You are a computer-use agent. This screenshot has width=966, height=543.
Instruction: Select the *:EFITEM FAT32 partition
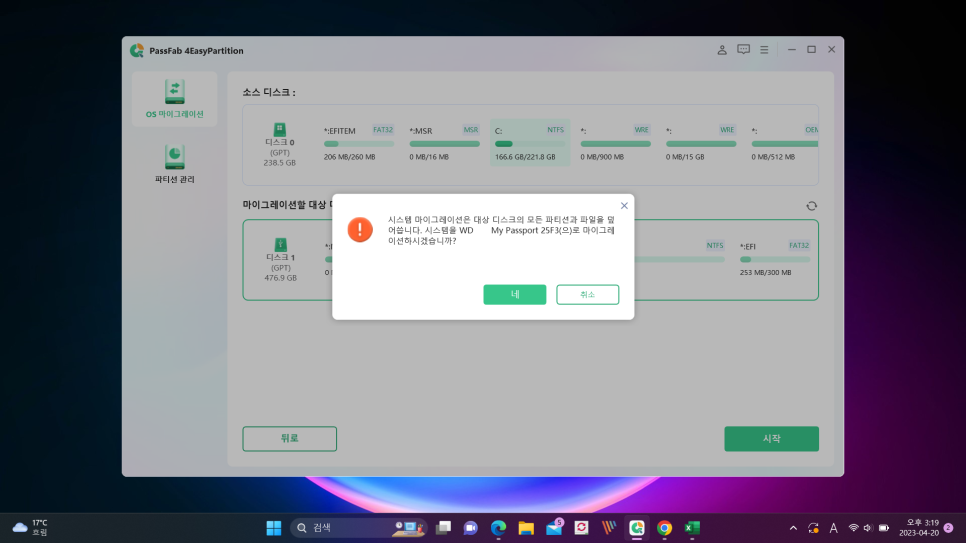(x=359, y=144)
